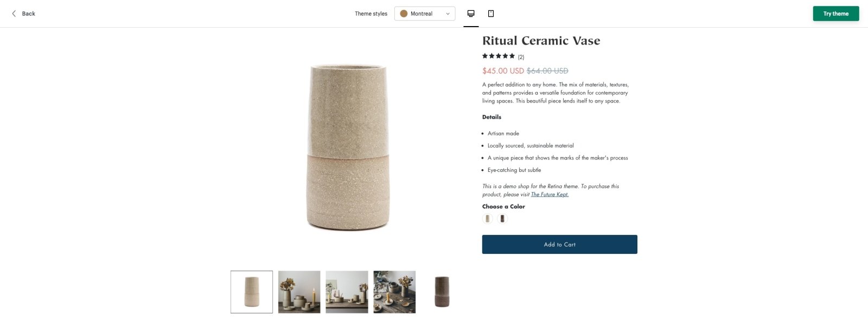This screenshot has width=868, height=320.
Task: Switch to desktop preview icon
Action: coord(471,14)
